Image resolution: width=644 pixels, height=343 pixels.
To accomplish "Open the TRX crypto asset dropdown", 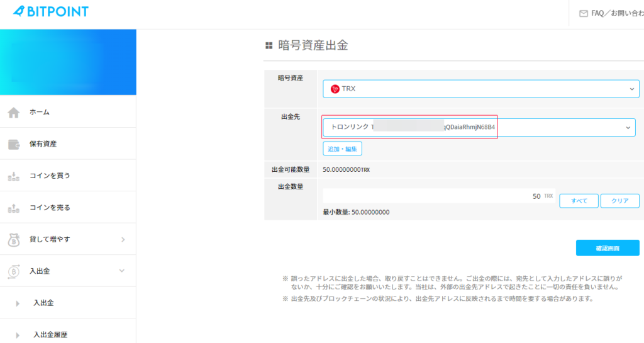I will point(480,89).
